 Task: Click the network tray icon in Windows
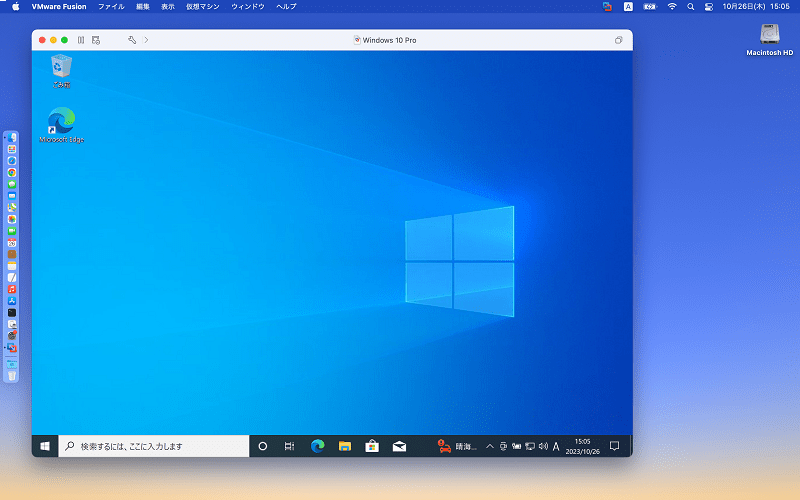coord(530,446)
